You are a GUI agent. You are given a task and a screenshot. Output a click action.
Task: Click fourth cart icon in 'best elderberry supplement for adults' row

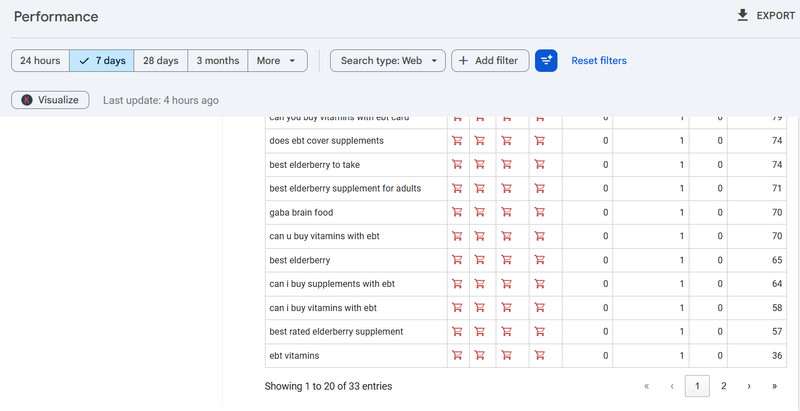point(539,189)
